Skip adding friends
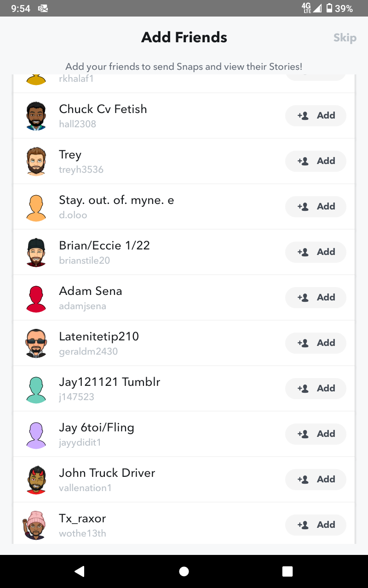The height and width of the screenshot is (588, 368). click(x=345, y=38)
